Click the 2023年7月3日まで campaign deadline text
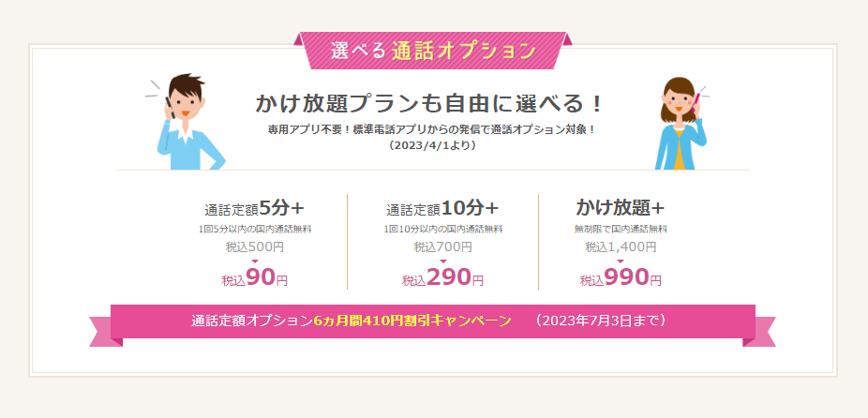Image resolution: width=868 pixels, height=418 pixels. [x=600, y=321]
